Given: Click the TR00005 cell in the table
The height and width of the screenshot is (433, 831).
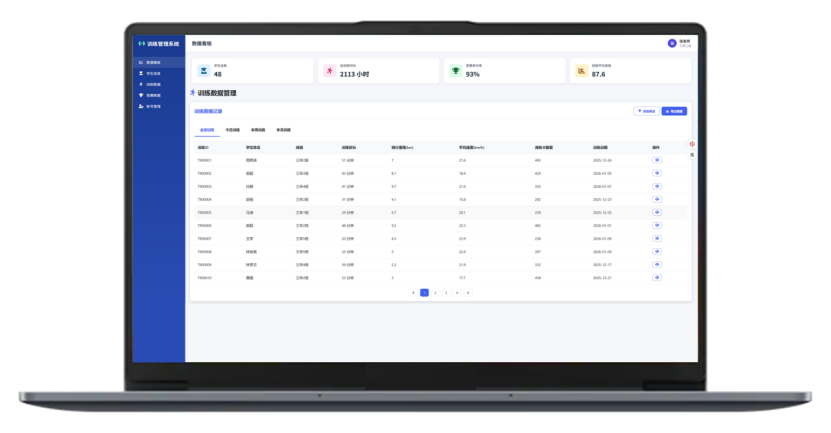Looking at the screenshot, I should pyautogui.click(x=204, y=213).
